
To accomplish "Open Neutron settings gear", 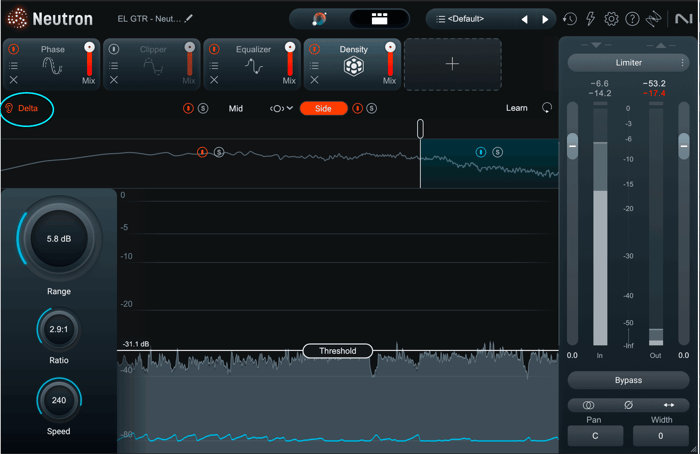I will click(611, 19).
